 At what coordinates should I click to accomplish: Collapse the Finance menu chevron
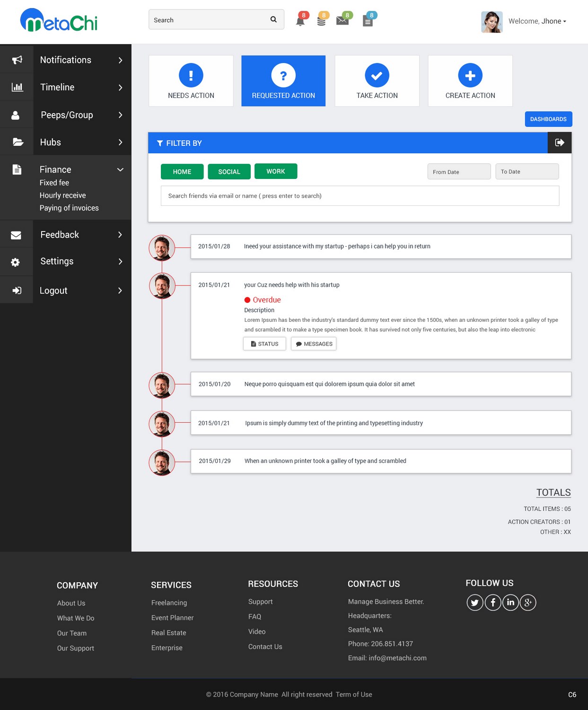(120, 169)
